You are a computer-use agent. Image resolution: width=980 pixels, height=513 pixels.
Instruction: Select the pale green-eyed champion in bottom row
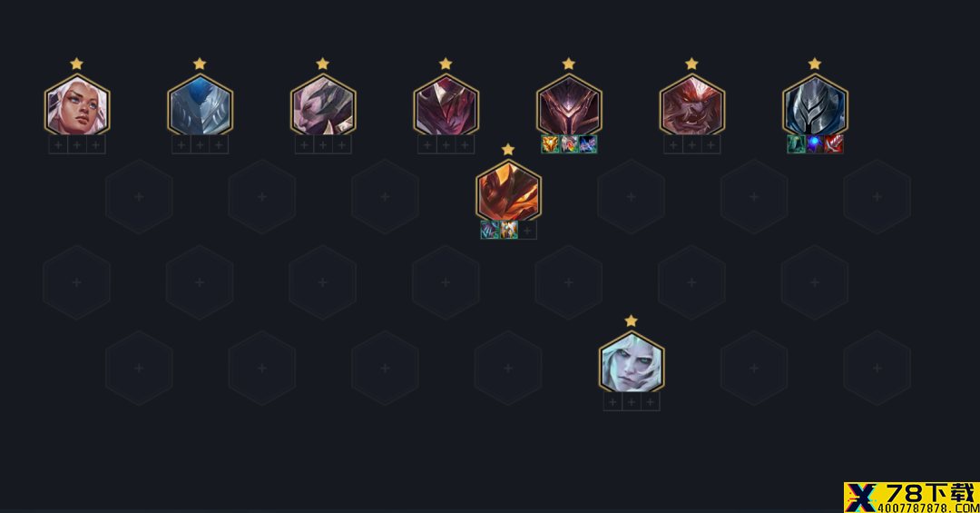tap(632, 362)
